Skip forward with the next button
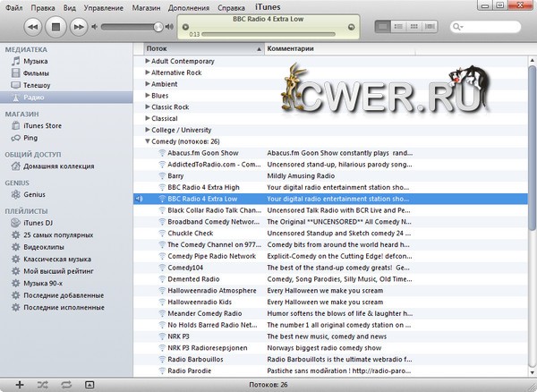The height and width of the screenshot is (392, 537). (x=79, y=27)
